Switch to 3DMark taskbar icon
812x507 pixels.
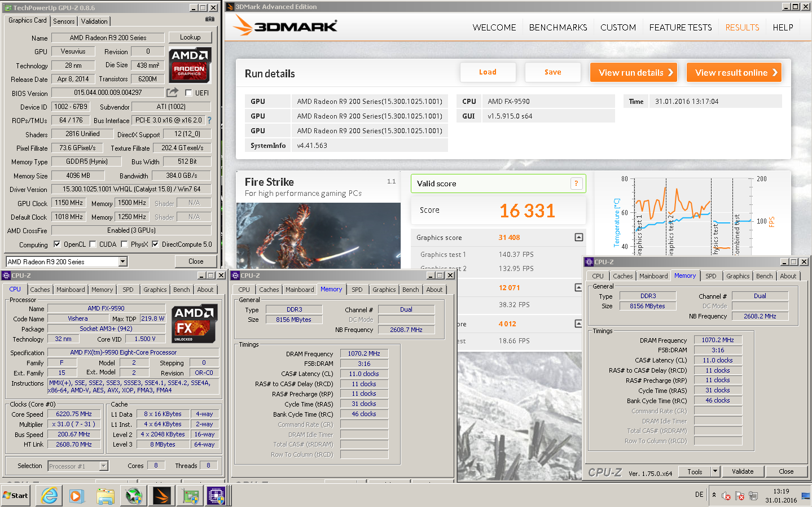point(161,496)
